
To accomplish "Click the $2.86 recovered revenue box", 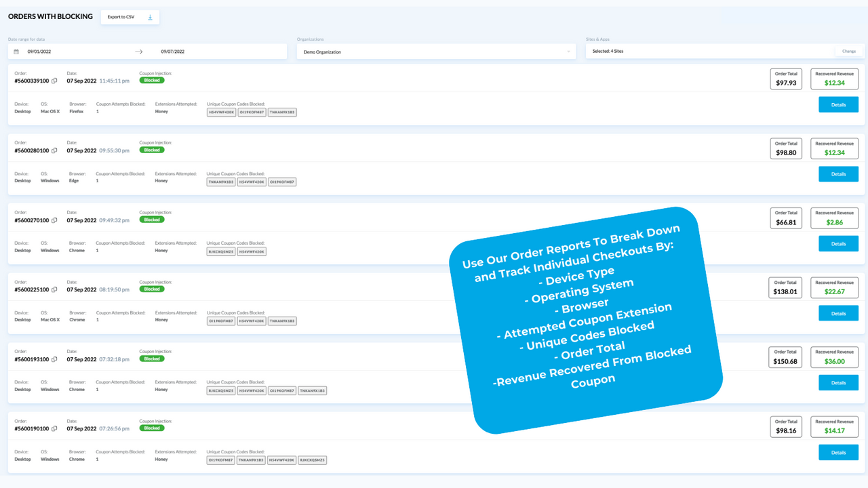I will [835, 218].
